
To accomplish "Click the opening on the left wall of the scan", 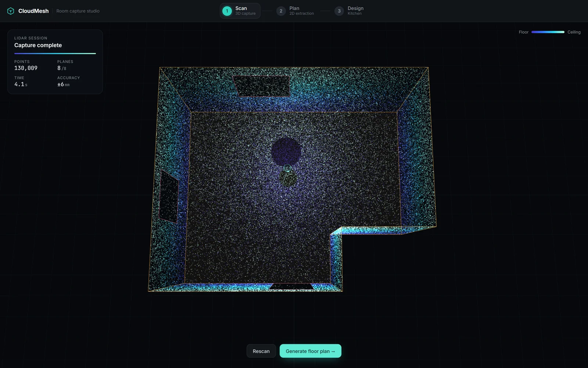I will click(x=169, y=196).
